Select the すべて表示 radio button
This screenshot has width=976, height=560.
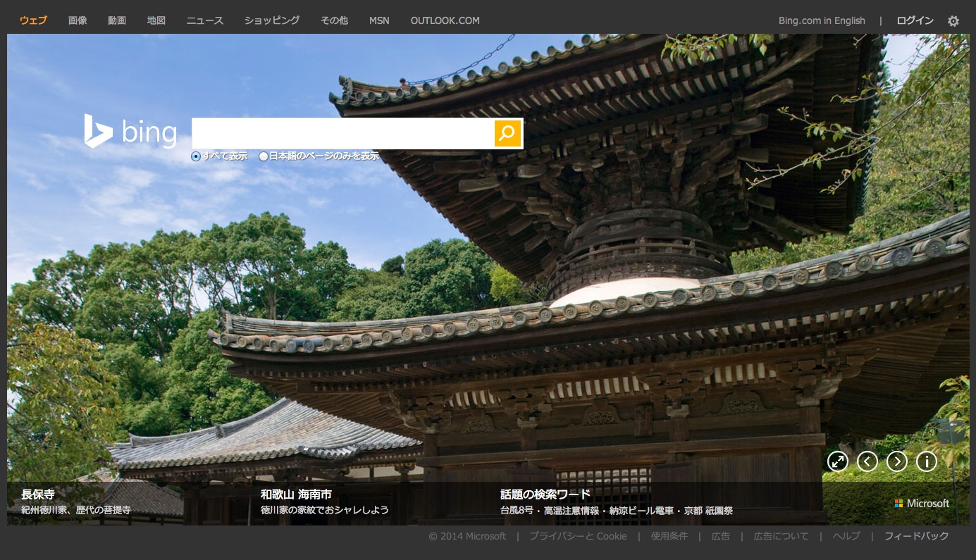point(196,156)
